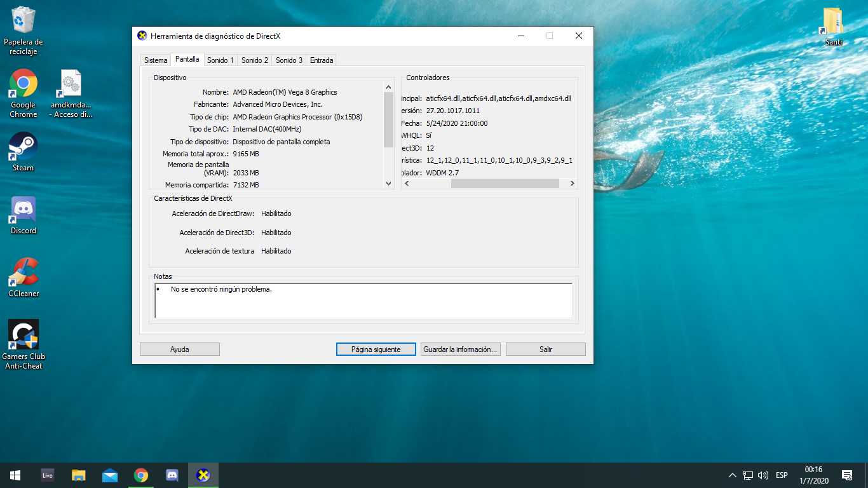Open the Santi folder on desktop

833,26
